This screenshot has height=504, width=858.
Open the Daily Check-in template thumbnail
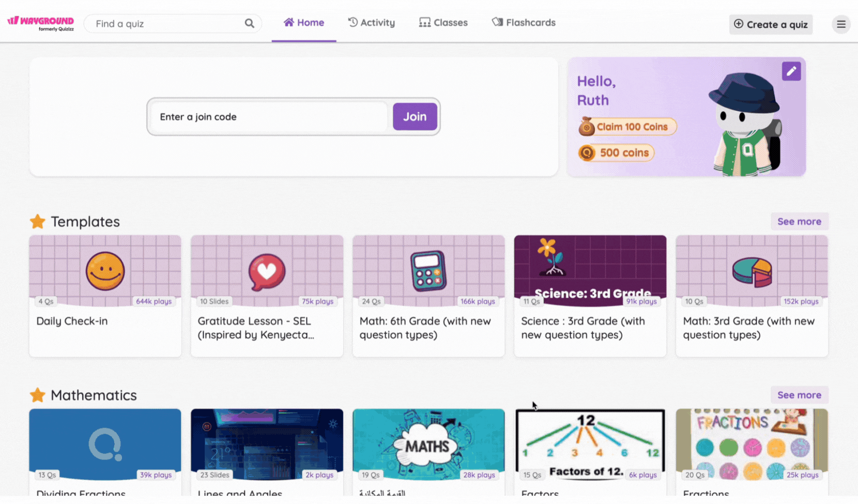105,271
